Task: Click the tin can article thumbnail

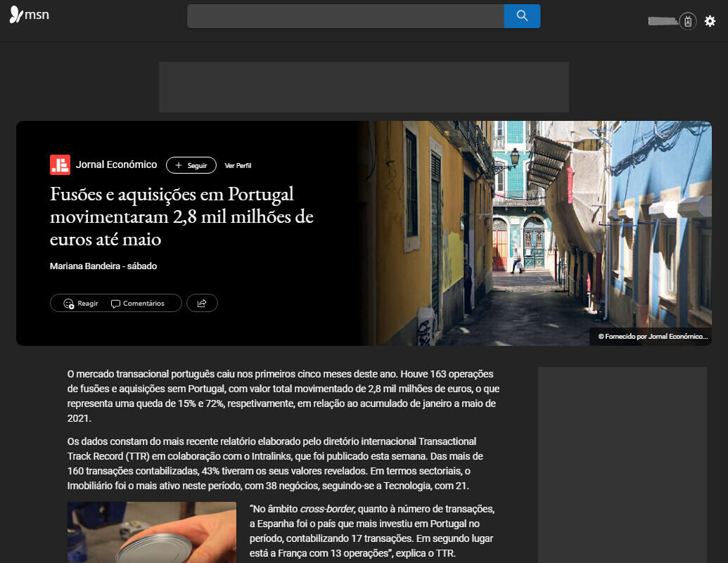Action: [151, 532]
